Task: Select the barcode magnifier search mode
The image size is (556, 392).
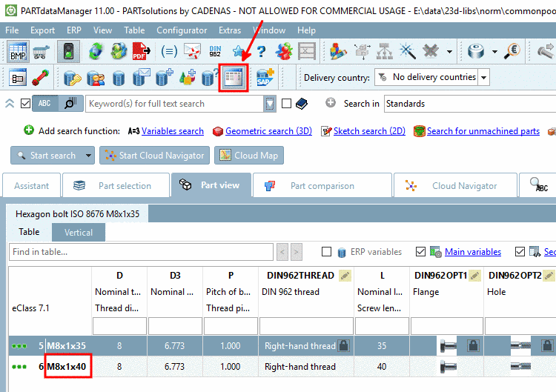Action: coord(70,104)
